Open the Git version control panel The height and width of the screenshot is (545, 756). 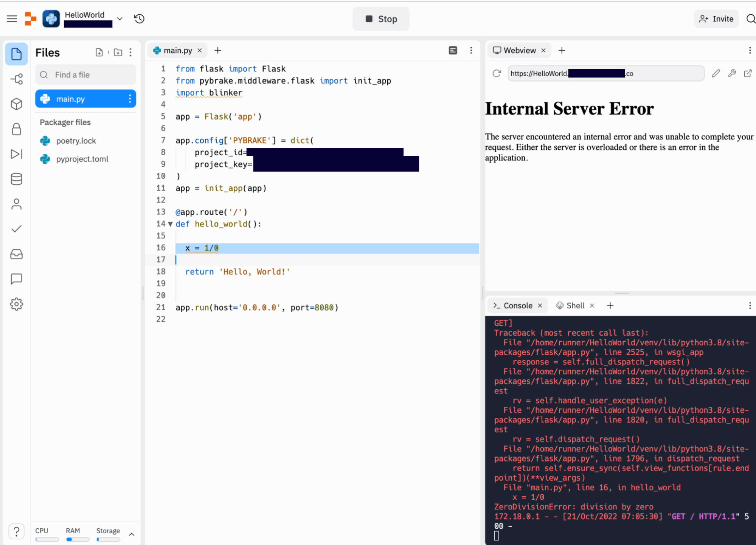[x=16, y=79]
